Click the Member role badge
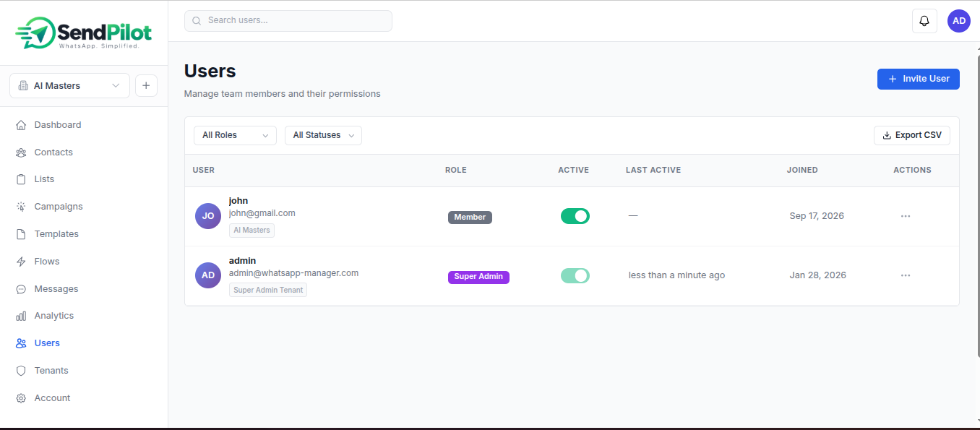 [x=470, y=217]
